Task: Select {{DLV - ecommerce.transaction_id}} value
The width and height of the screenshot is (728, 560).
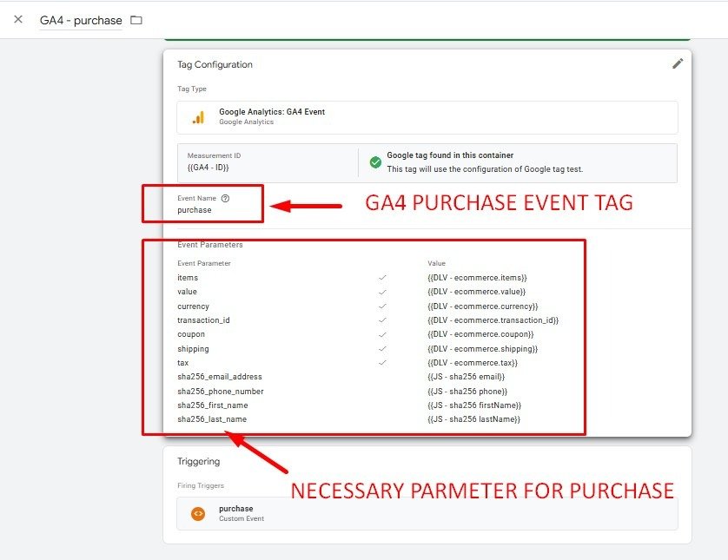Action: coord(493,320)
